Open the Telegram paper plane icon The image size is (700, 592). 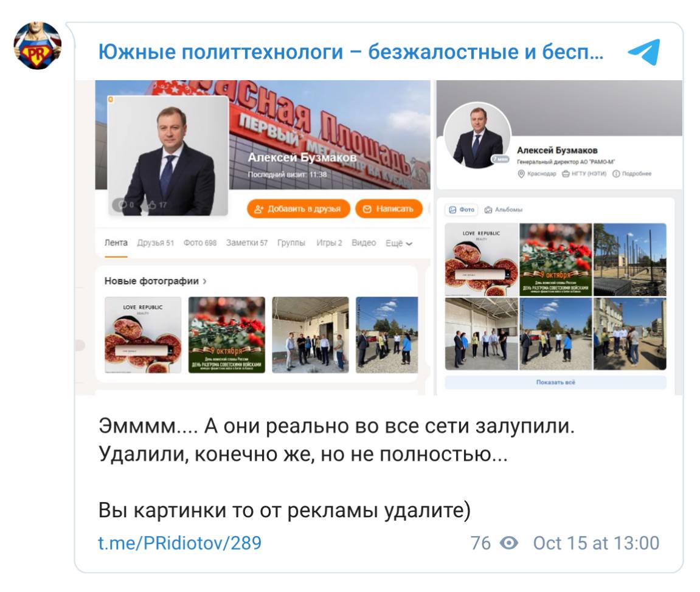pos(643,52)
